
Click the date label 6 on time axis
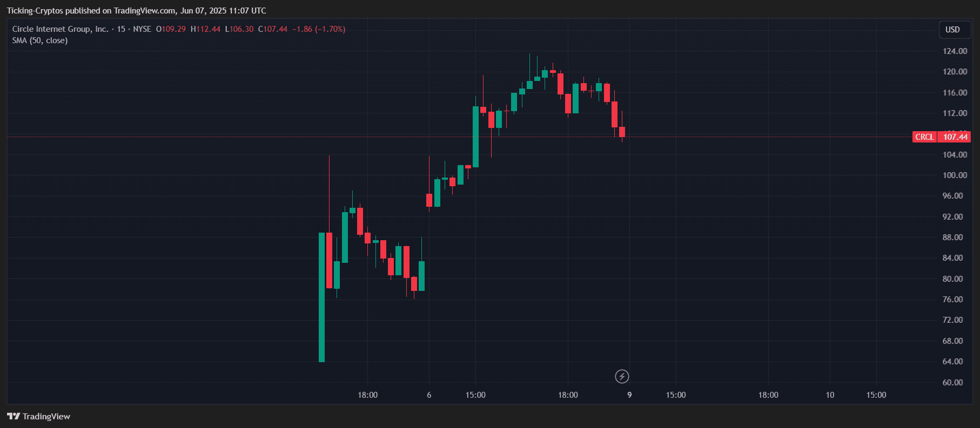click(429, 395)
